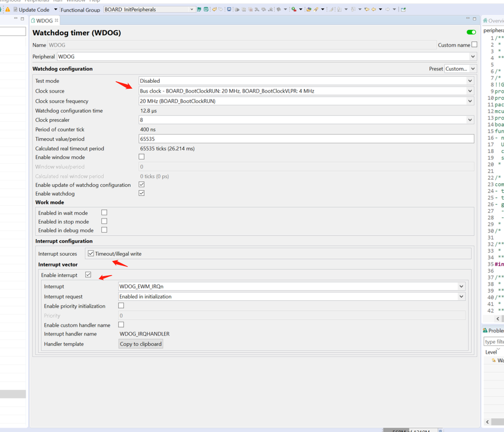Click the Name field containing WDOG
504x432 pixels.
pyautogui.click(x=242, y=45)
